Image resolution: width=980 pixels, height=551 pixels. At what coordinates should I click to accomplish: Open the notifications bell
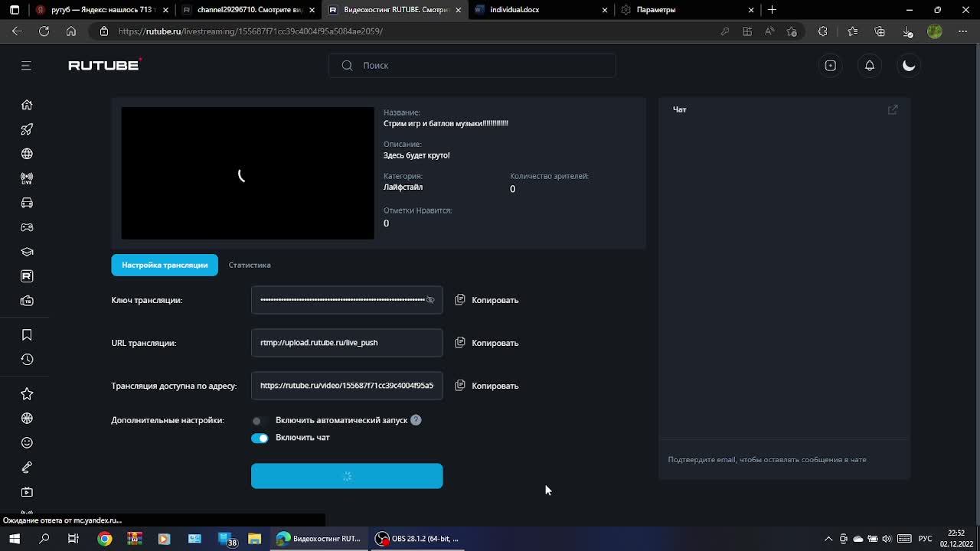(x=870, y=66)
